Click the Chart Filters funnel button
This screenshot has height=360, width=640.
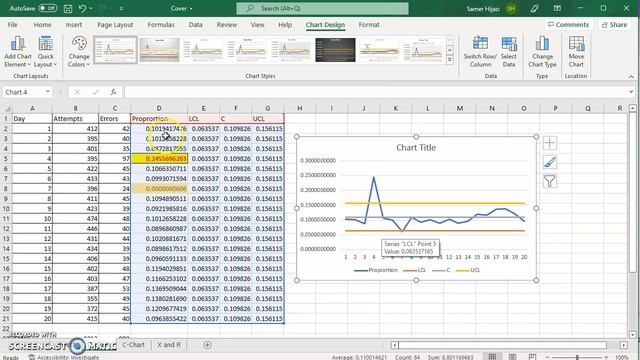click(550, 181)
